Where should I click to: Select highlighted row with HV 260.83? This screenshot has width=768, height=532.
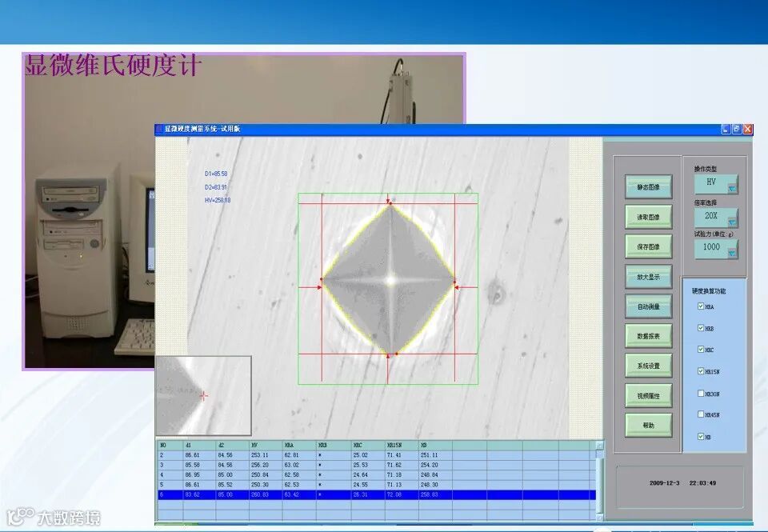pos(377,494)
